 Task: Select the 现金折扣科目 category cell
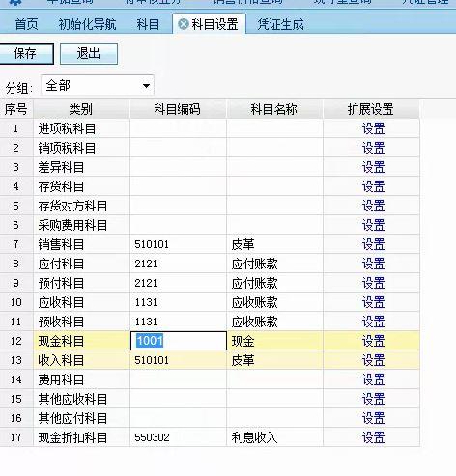point(81,437)
